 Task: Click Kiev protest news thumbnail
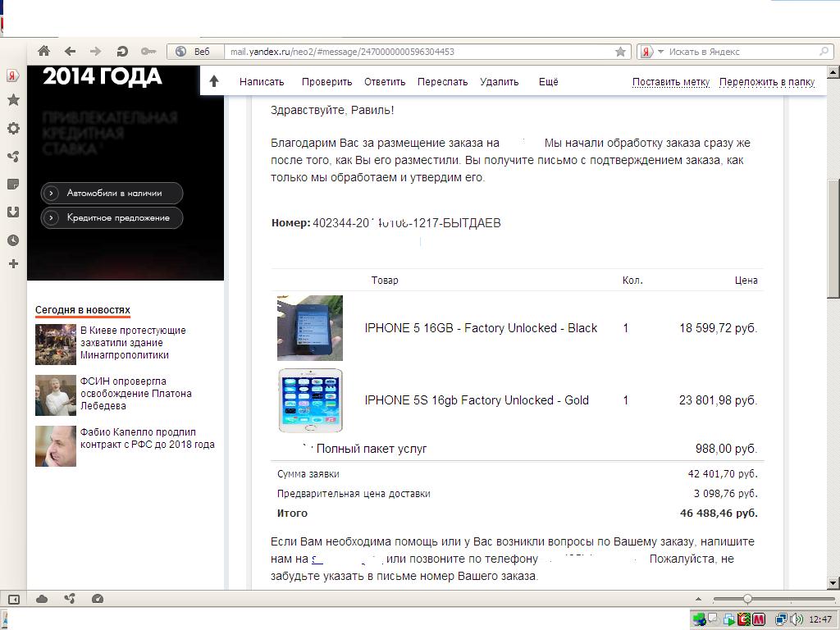pos(56,345)
